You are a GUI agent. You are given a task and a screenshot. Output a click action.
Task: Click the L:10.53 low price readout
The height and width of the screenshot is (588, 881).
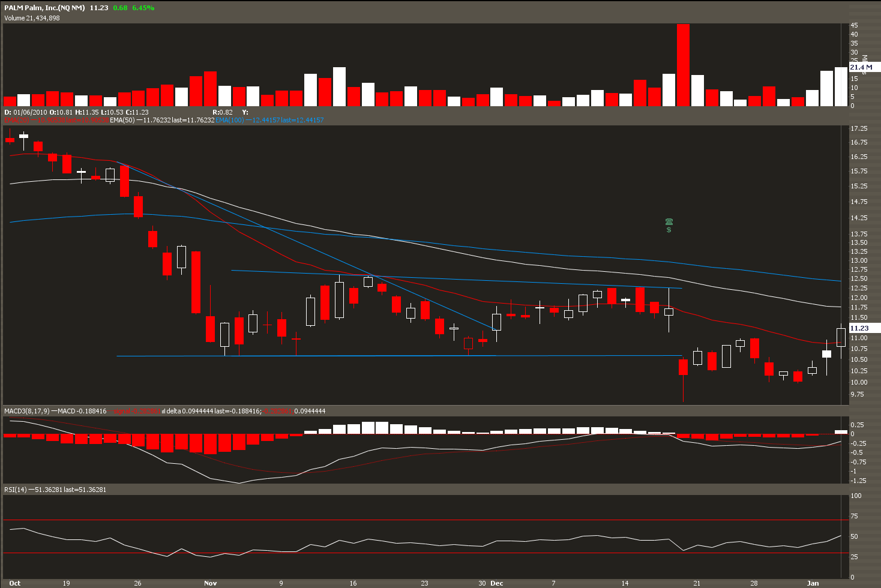tap(112, 112)
